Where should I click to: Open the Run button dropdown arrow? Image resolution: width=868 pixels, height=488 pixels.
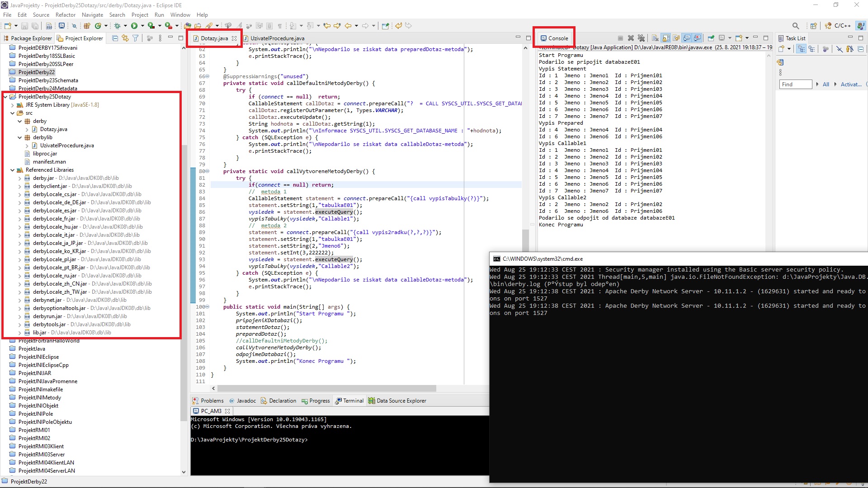pos(142,26)
